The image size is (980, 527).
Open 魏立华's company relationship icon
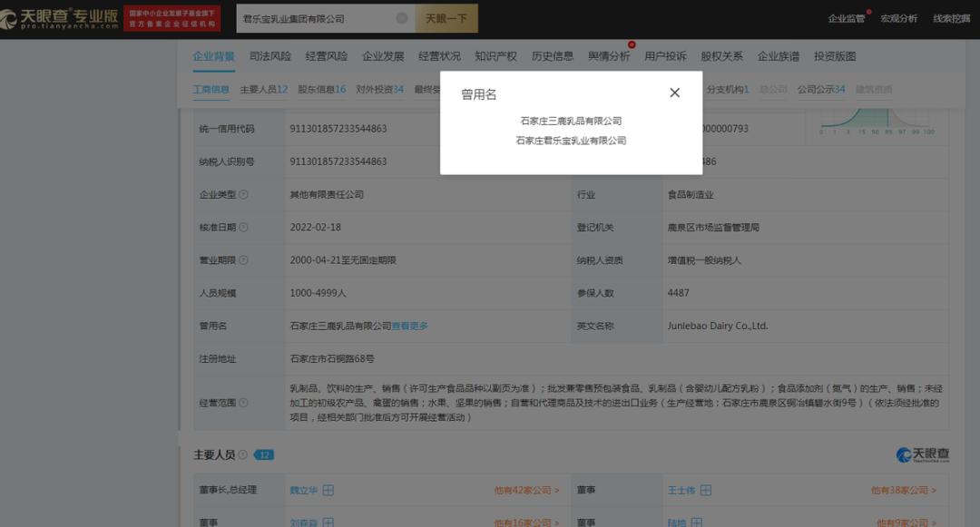[327, 489]
